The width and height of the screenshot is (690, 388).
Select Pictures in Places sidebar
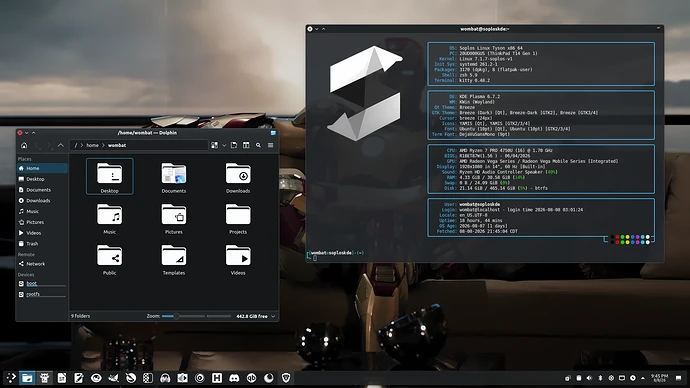coord(42,222)
